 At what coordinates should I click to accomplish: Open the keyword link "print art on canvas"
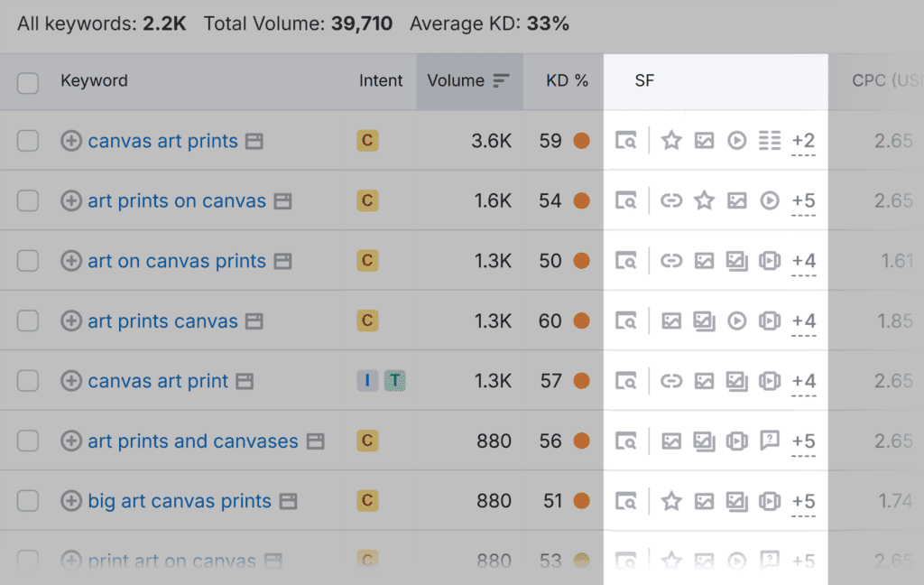click(x=171, y=561)
